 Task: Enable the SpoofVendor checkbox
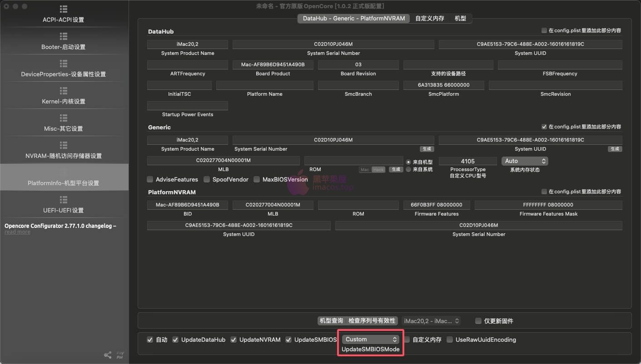click(x=207, y=179)
